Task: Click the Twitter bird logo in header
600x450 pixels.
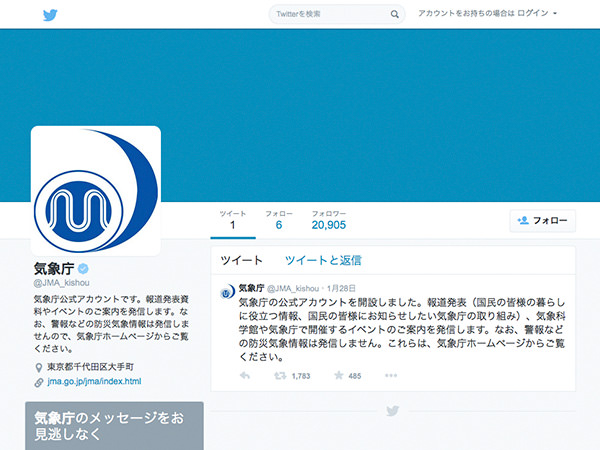Action: pos(51,14)
